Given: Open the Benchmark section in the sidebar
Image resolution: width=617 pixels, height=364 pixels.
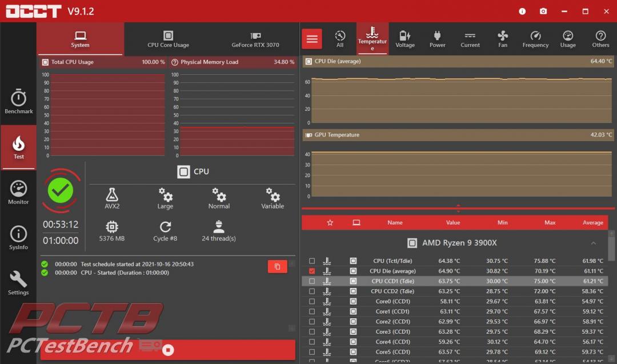Looking at the screenshot, I should (18, 102).
